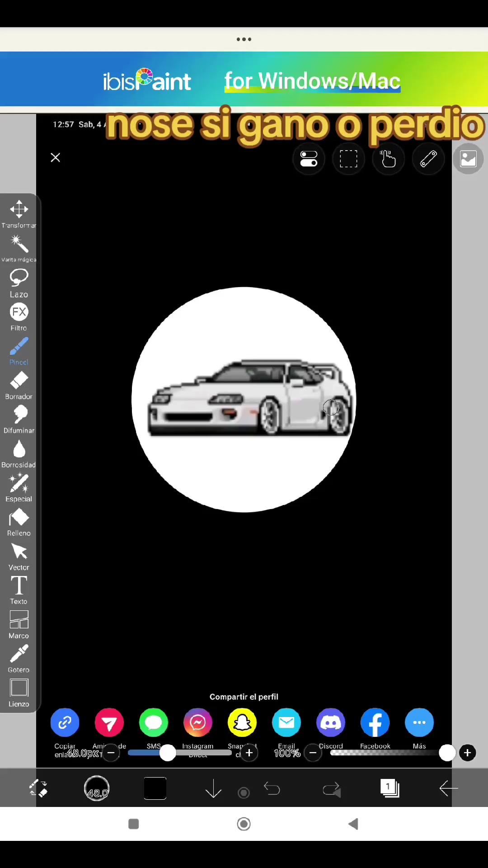This screenshot has width=488, height=868.
Task: Select the Varita mágica tool
Action: [19, 248]
